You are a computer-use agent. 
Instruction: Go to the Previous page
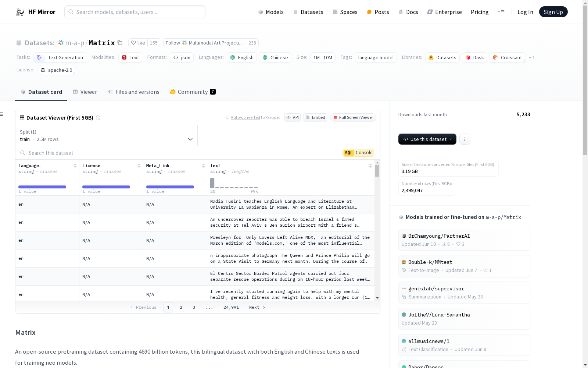point(143,307)
